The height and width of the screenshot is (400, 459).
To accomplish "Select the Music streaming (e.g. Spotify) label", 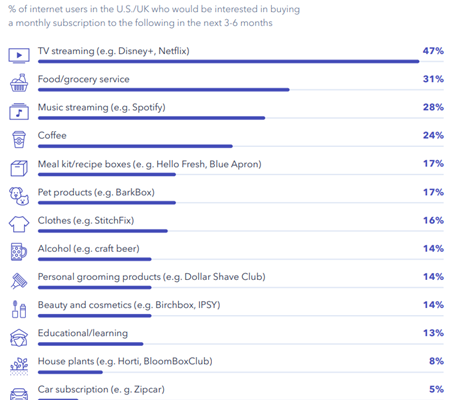I will pos(102,108).
